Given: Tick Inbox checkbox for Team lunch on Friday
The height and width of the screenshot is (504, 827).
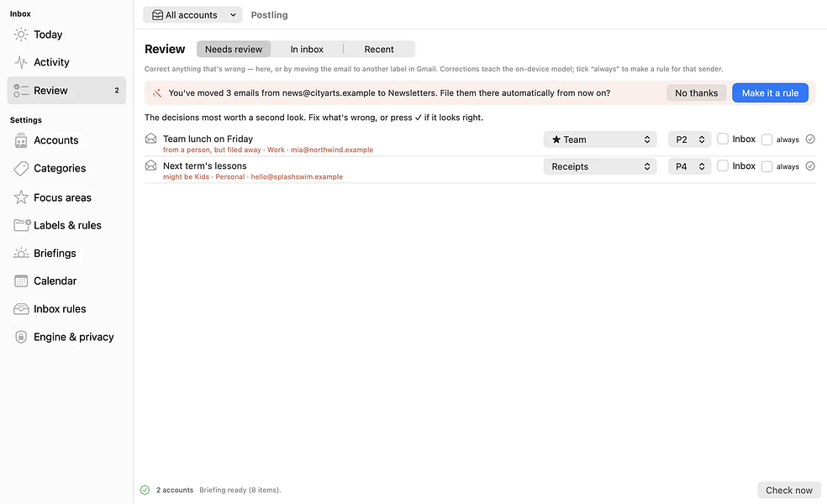Looking at the screenshot, I should 723,139.
